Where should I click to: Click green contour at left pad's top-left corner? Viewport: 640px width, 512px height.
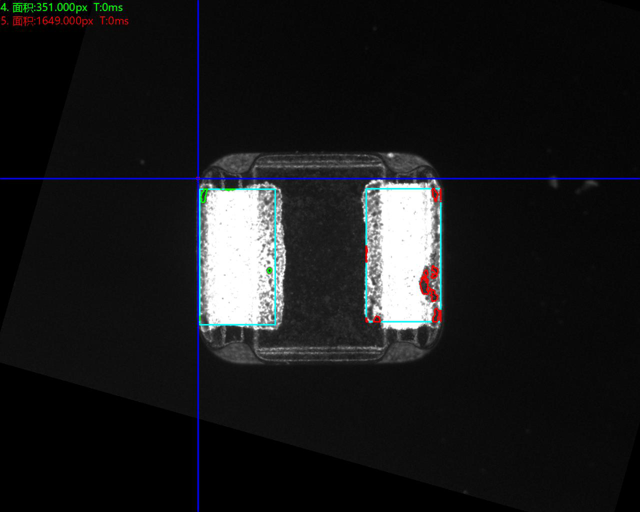[x=205, y=192]
